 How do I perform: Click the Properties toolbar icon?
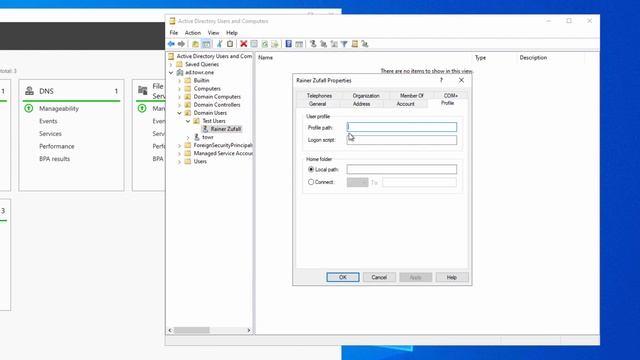[254, 44]
